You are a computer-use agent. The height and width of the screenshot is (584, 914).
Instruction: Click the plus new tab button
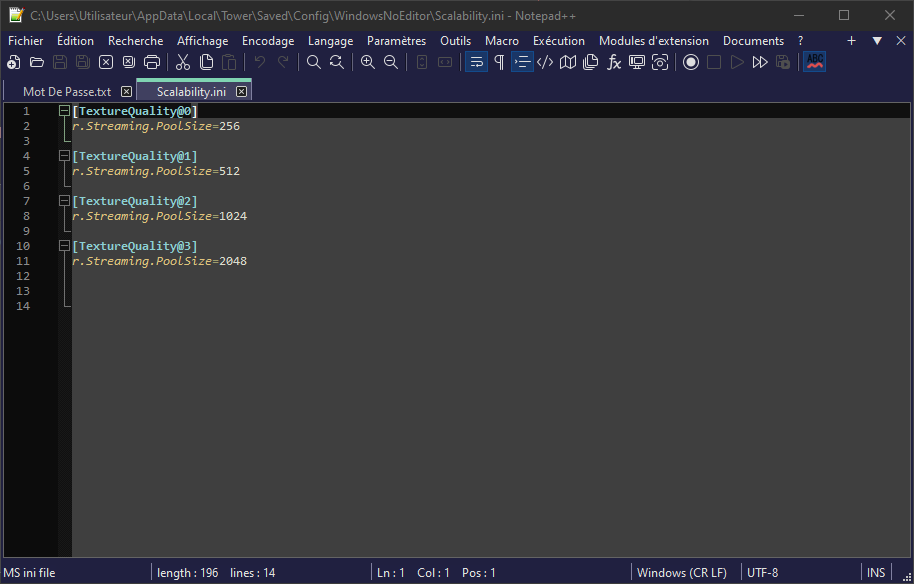pyautogui.click(x=851, y=41)
